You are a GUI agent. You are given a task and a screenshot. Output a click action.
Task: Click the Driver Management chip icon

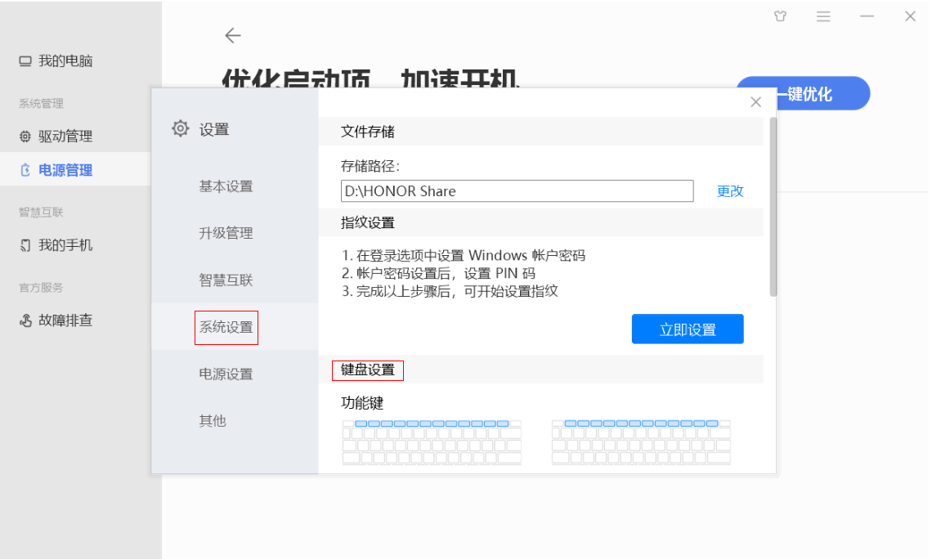click(25, 137)
